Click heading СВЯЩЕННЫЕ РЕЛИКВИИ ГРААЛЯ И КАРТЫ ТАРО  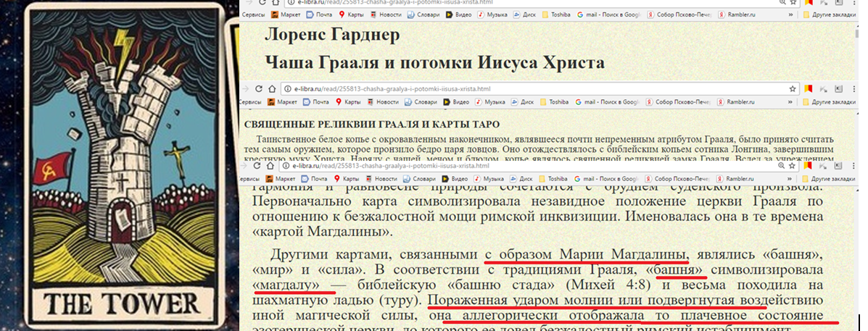372,125
